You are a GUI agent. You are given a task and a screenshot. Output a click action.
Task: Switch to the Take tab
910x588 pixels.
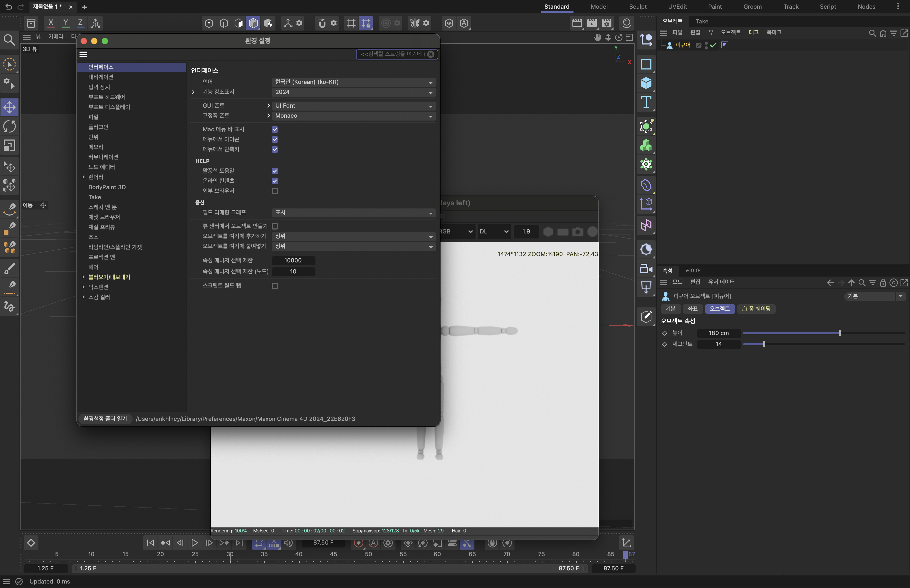coord(701,21)
